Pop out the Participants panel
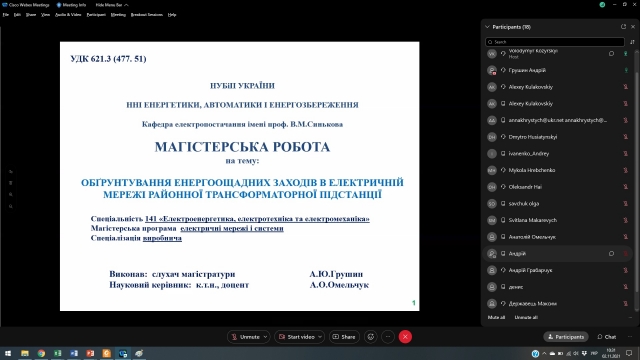Screen dimensions: 640x360 click(x=623, y=27)
